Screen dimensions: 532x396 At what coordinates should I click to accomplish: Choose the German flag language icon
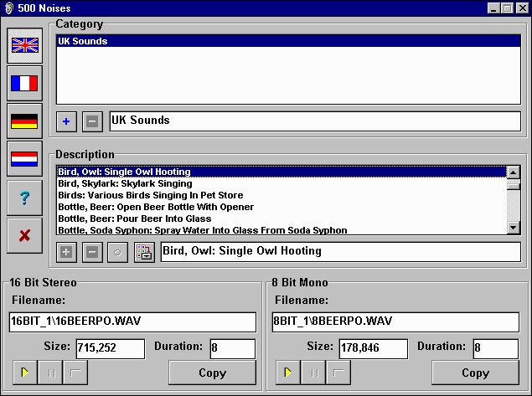(x=24, y=121)
